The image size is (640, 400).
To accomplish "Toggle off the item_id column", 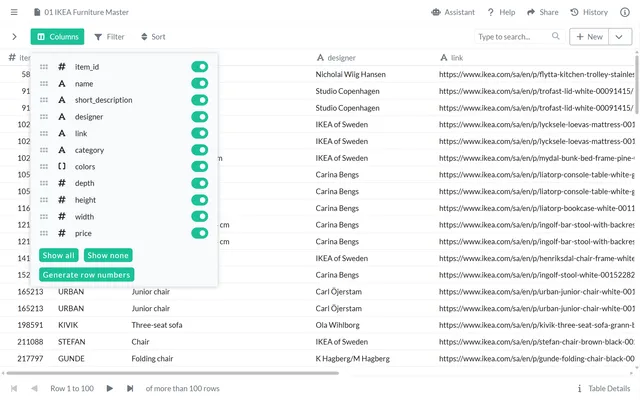I will pyautogui.click(x=200, y=67).
